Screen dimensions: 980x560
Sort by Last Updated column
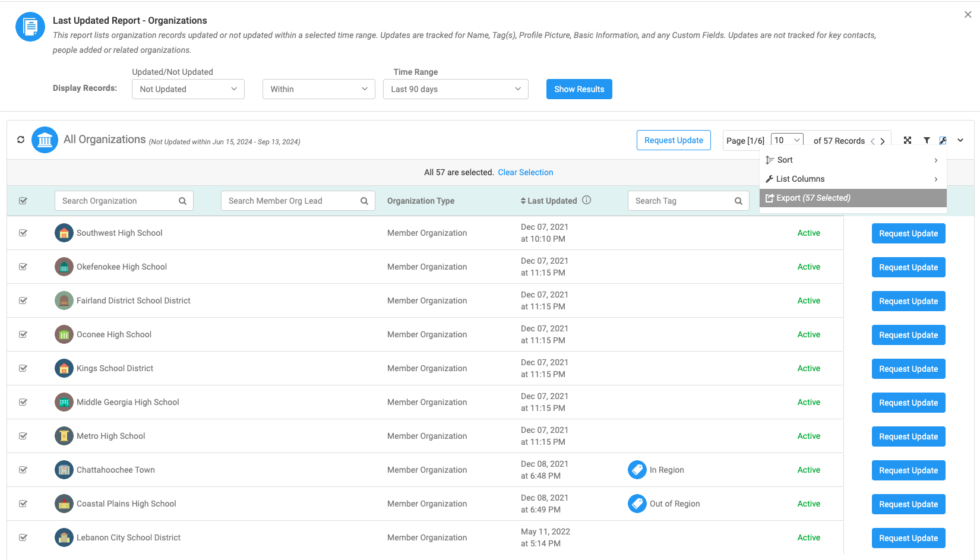tap(548, 201)
